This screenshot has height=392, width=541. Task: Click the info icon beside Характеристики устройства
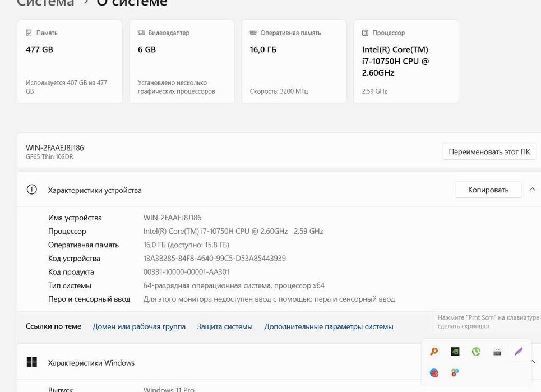point(32,190)
